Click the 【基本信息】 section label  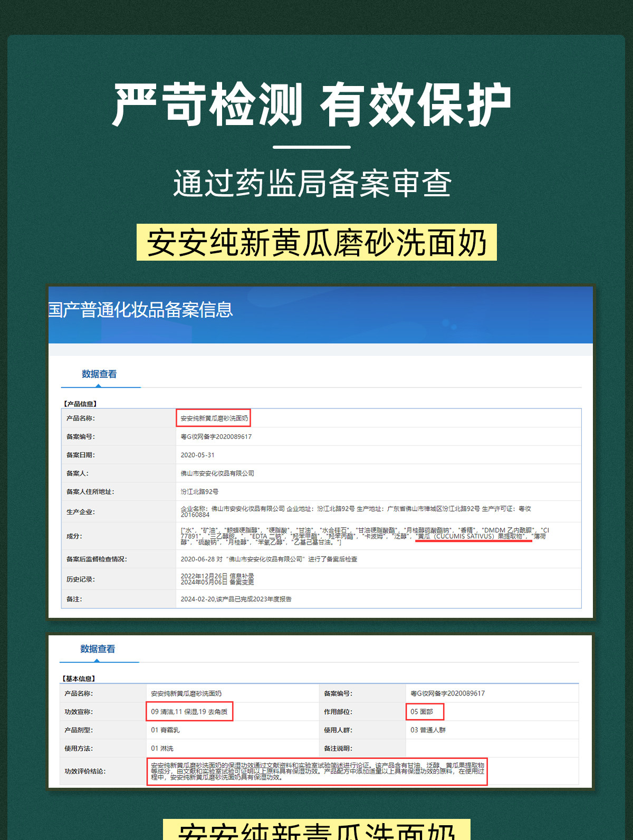tap(79, 679)
